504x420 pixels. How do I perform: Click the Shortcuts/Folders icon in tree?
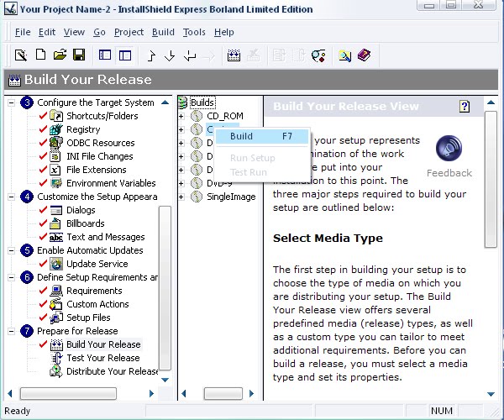click(x=56, y=116)
